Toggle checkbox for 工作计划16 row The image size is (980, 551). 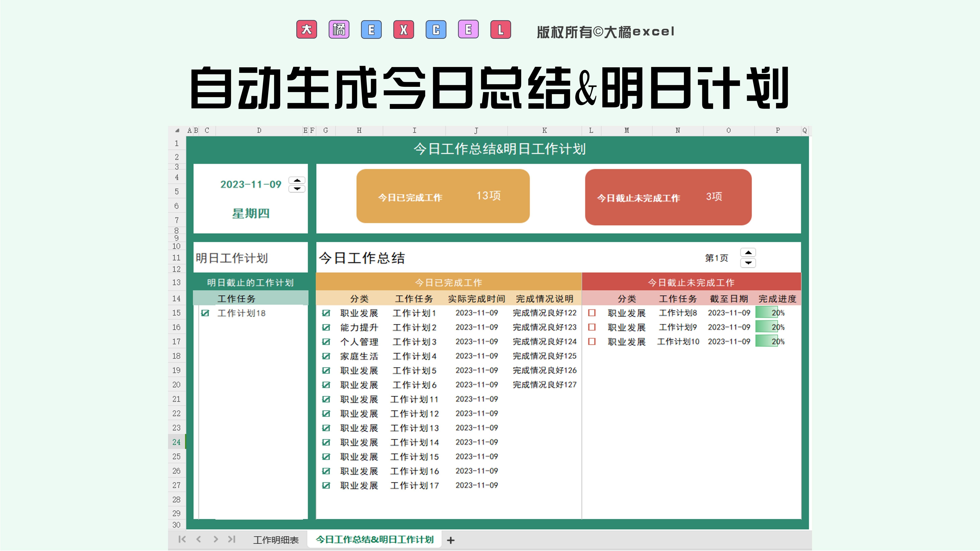click(x=326, y=471)
